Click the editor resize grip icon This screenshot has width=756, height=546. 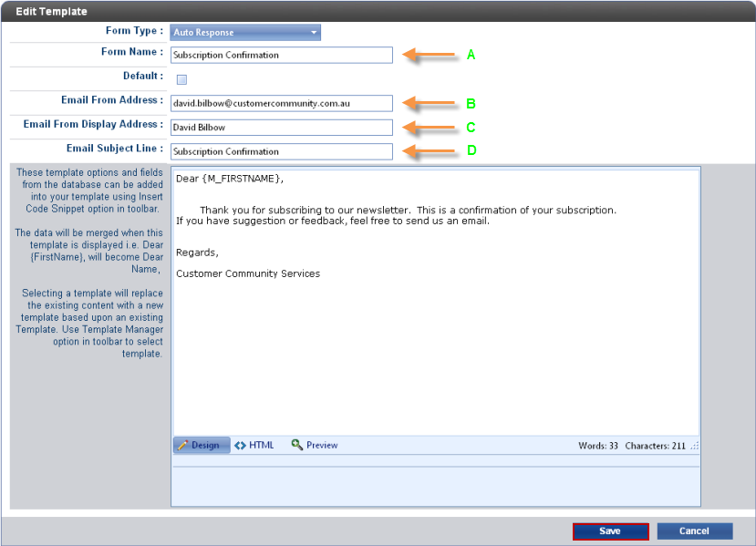[x=694, y=447]
